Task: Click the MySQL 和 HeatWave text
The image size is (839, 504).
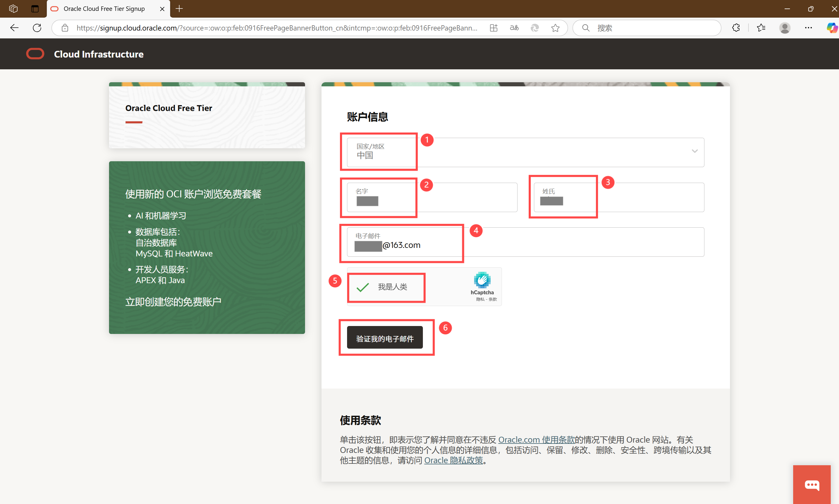Action: (174, 253)
